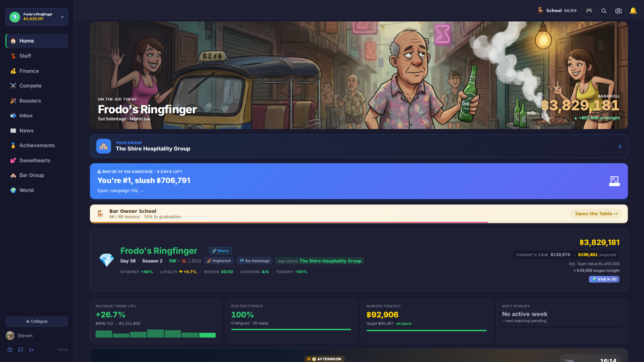Click the Sweethearts hearts icon

tap(13, 161)
